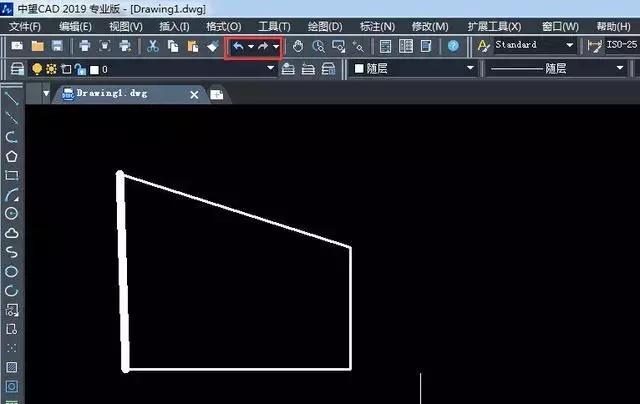The image size is (640, 404).
Task: Toggle layer 0 on/off lightbulb
Action: tap(37, 69)
